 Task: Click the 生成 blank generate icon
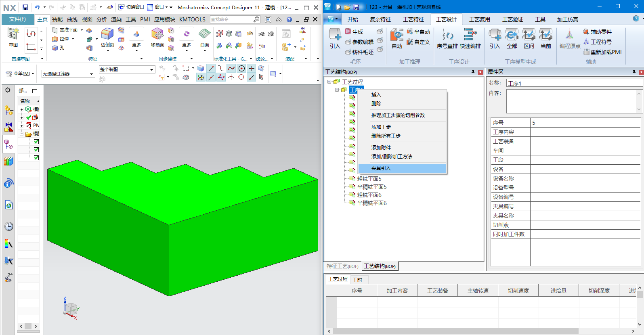(x=354, y=32)
